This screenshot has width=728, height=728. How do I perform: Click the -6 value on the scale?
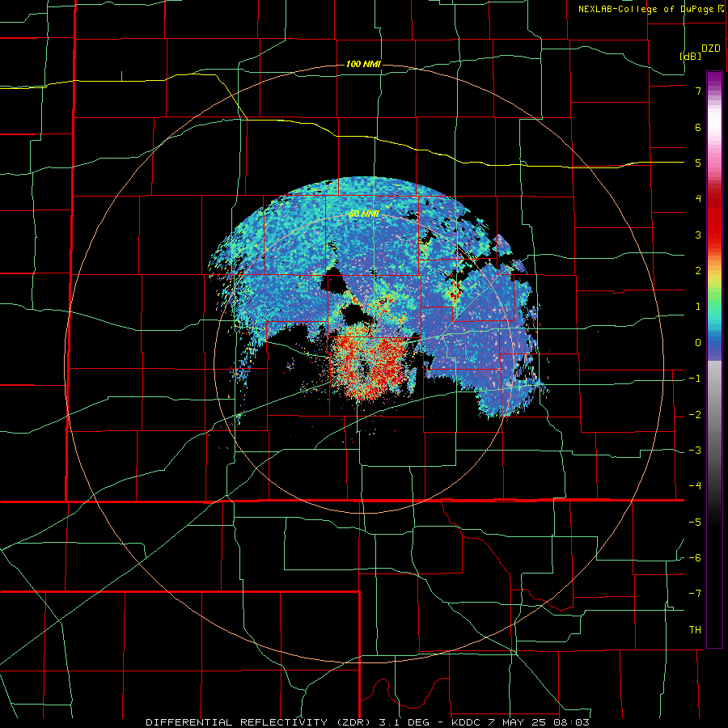(x=695, y=558)
